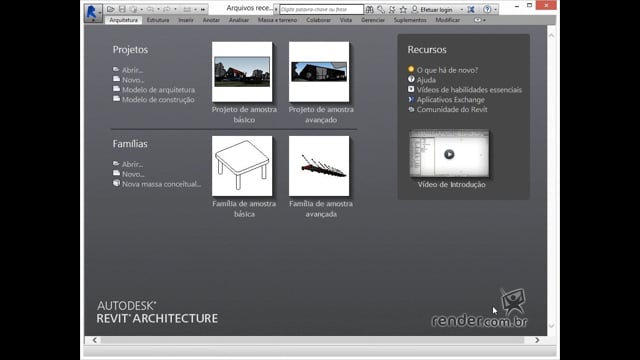Click the Communication Center satellite icon
Viewport: 640px width, 360px height.
[x=392, y=9]
